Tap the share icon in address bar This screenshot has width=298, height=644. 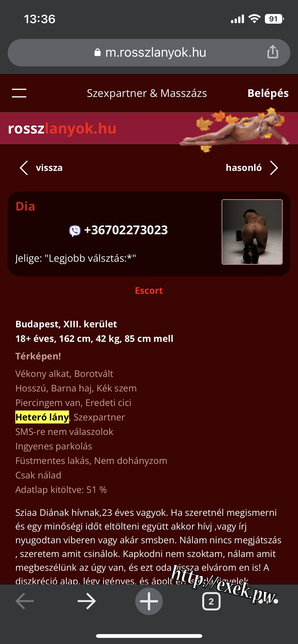tap(273, 52)
